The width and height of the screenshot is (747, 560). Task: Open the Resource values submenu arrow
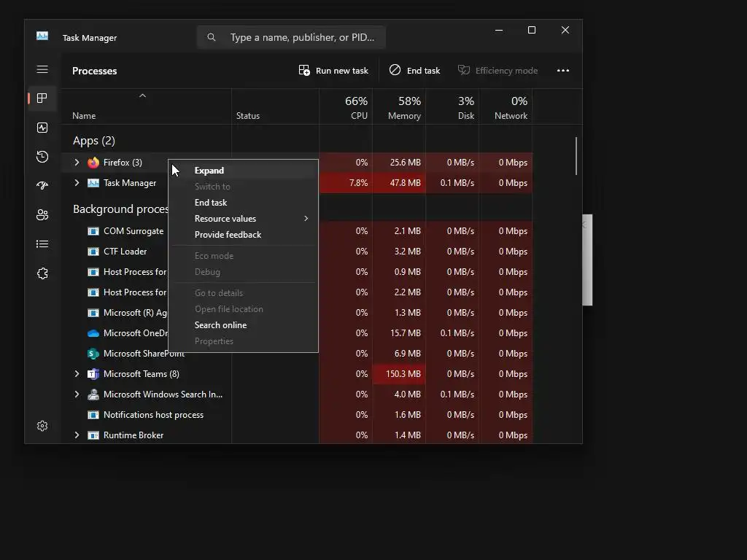306,219
